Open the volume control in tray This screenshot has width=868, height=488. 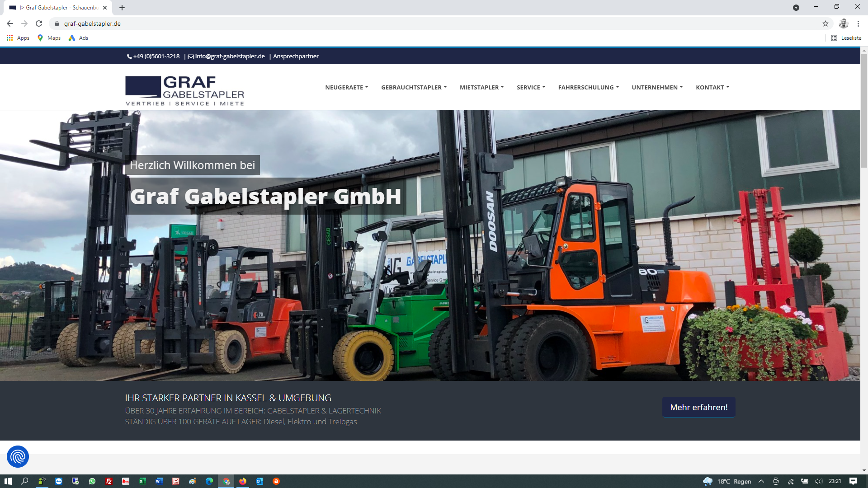pos(819,481)
